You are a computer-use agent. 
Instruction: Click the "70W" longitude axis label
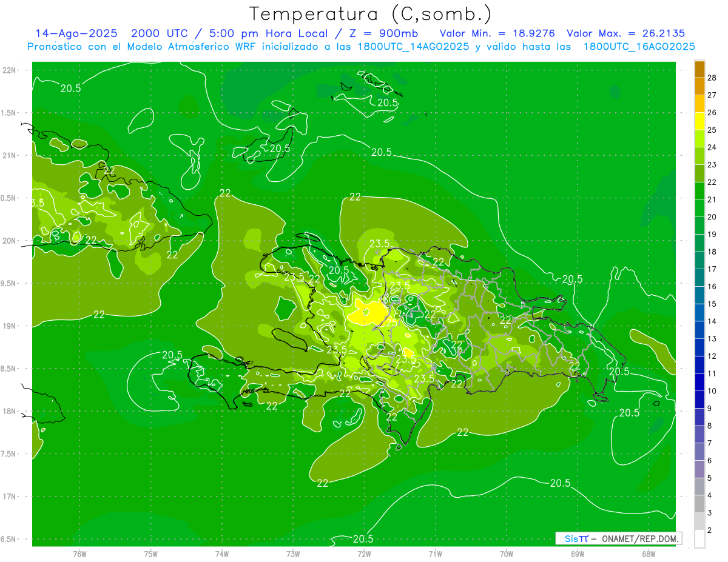click(507, 554)
